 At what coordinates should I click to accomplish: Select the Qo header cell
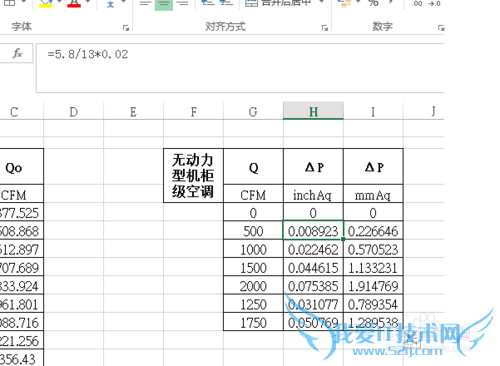point(22,166)
